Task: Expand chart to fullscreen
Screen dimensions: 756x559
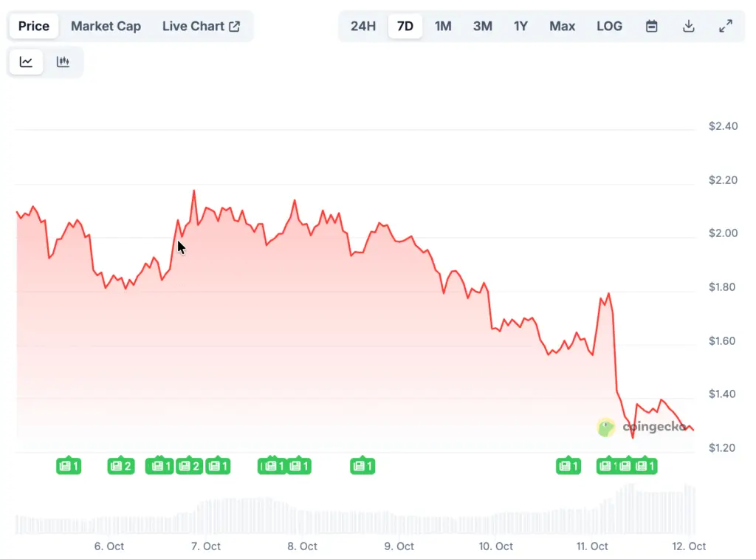Action: click(x=725, y=27)
